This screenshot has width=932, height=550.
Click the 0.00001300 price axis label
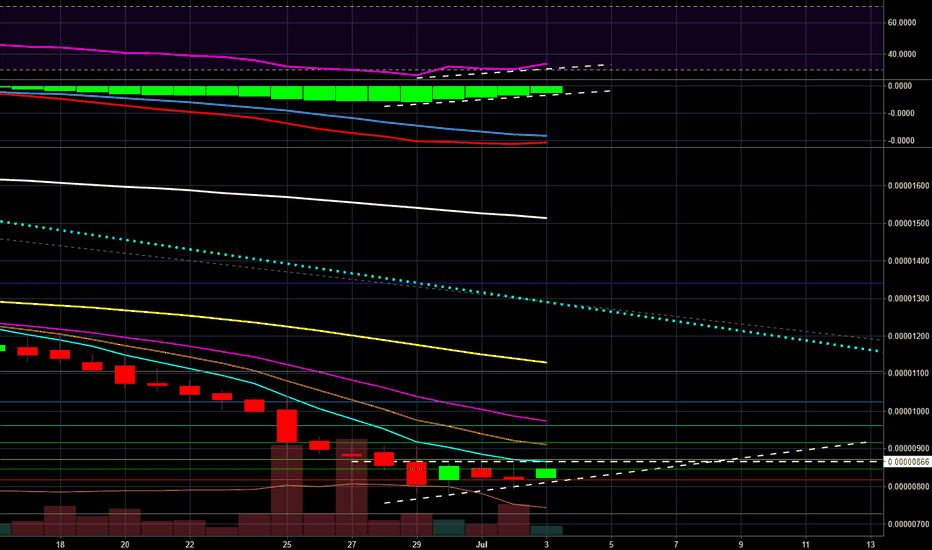(908, 298)
